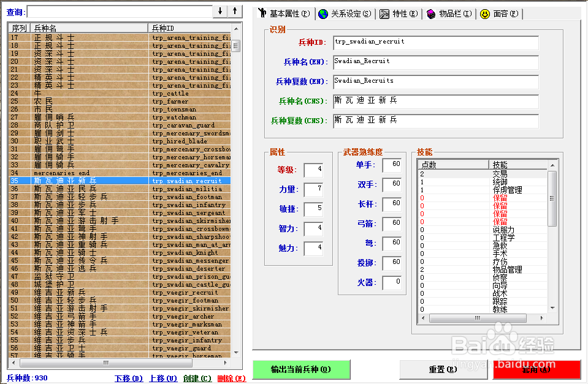Click the 魅力 charisma field
Screen dimensions: 588x384
click(313, 249)
